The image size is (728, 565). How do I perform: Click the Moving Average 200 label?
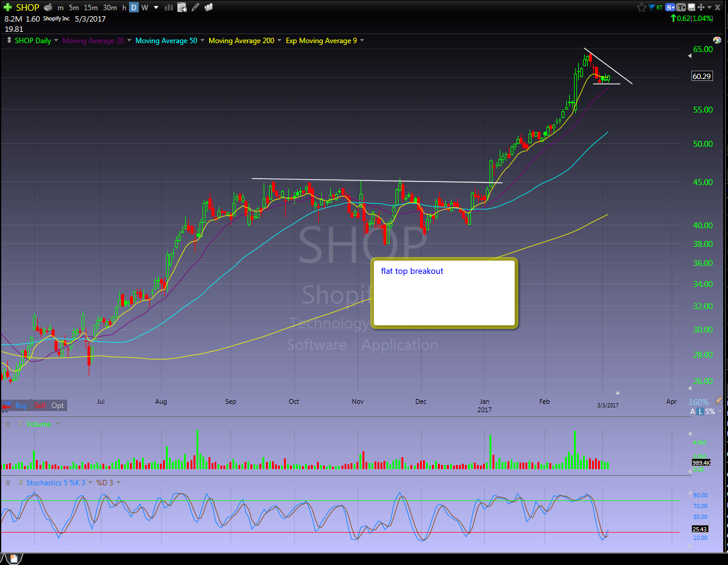click(x=241, y=41)
